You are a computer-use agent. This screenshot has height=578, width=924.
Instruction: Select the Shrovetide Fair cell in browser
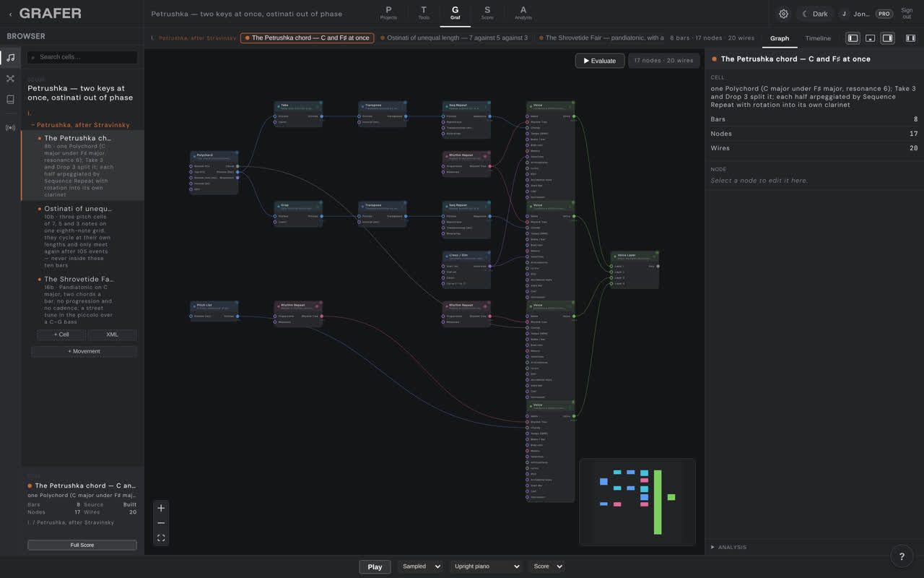(x=82, y=300)
